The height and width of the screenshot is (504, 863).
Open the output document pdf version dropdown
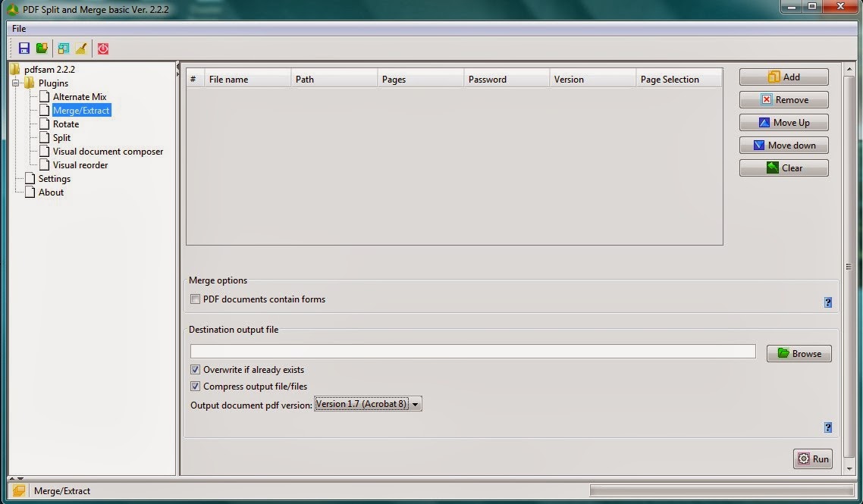click(x=368, y=404)
